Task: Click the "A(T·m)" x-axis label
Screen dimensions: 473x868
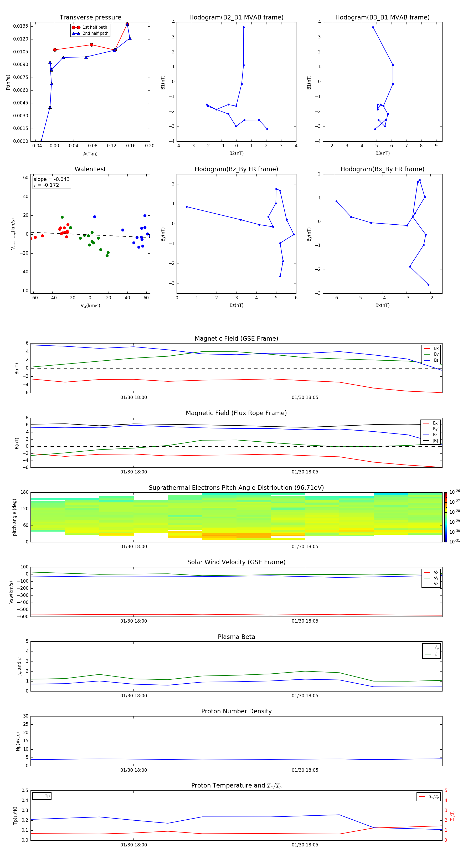Action: point(90,154)
